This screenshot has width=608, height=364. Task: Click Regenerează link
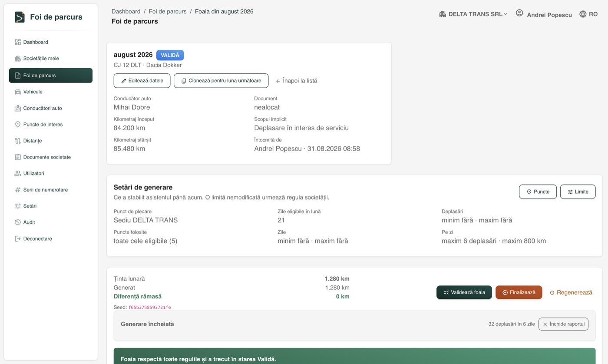point(571,292)
